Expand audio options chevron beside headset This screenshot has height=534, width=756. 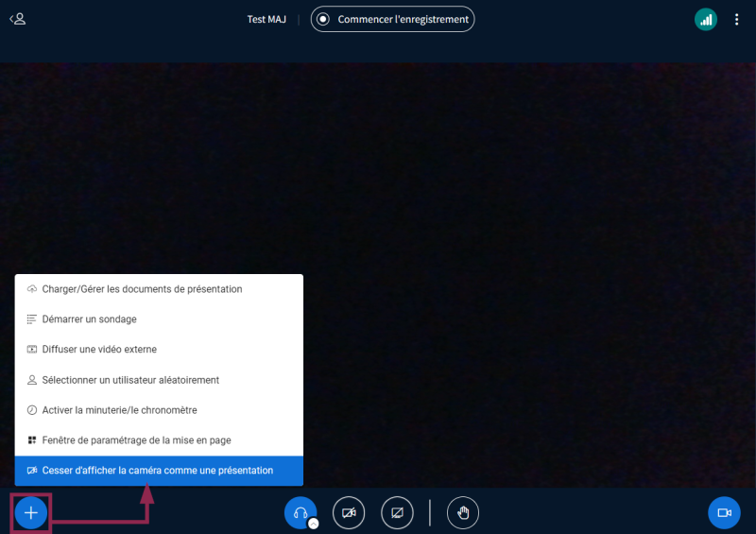click(314, 523)
